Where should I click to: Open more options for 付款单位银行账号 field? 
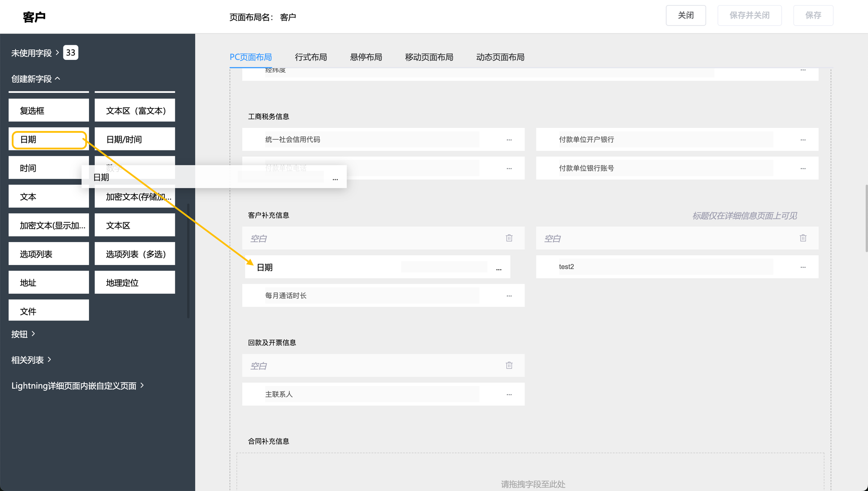803,168
